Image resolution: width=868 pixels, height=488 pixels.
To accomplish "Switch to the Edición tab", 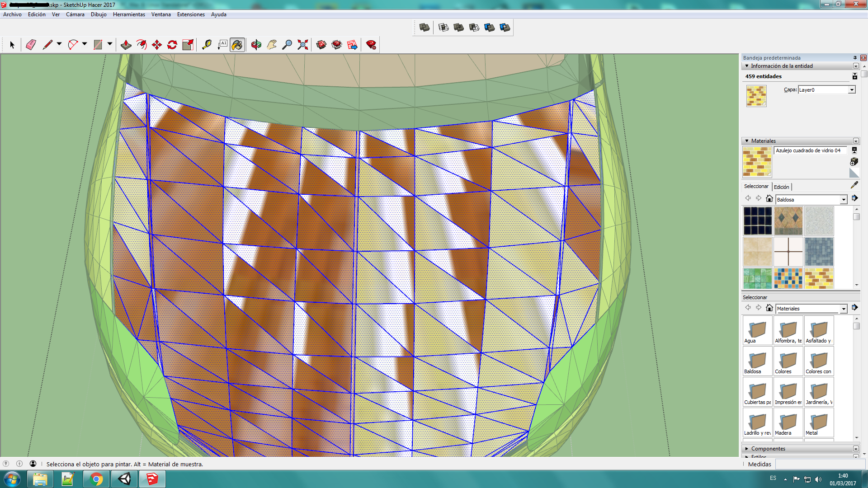I will point(781,187).
